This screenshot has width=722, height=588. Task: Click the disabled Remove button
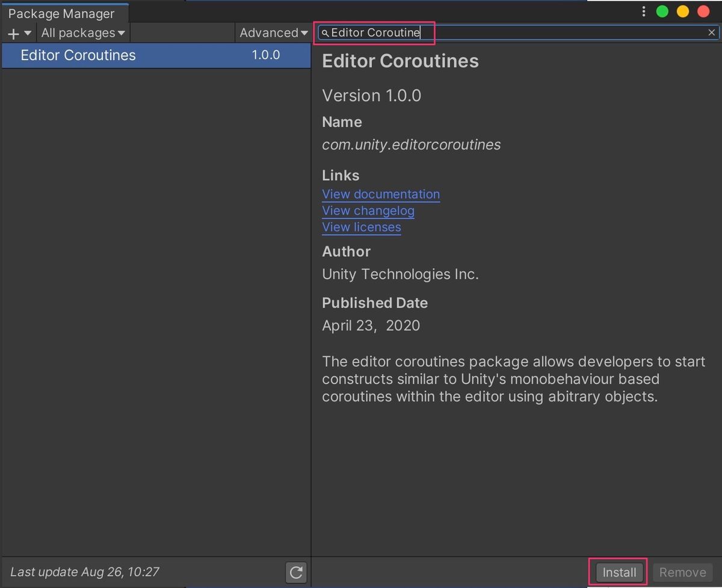(x=683, y=572)
